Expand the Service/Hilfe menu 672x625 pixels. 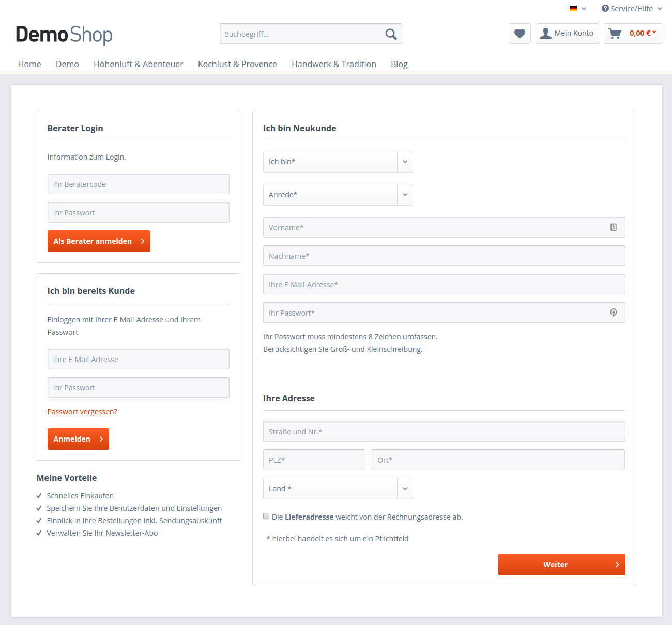(x=632, y=9)
